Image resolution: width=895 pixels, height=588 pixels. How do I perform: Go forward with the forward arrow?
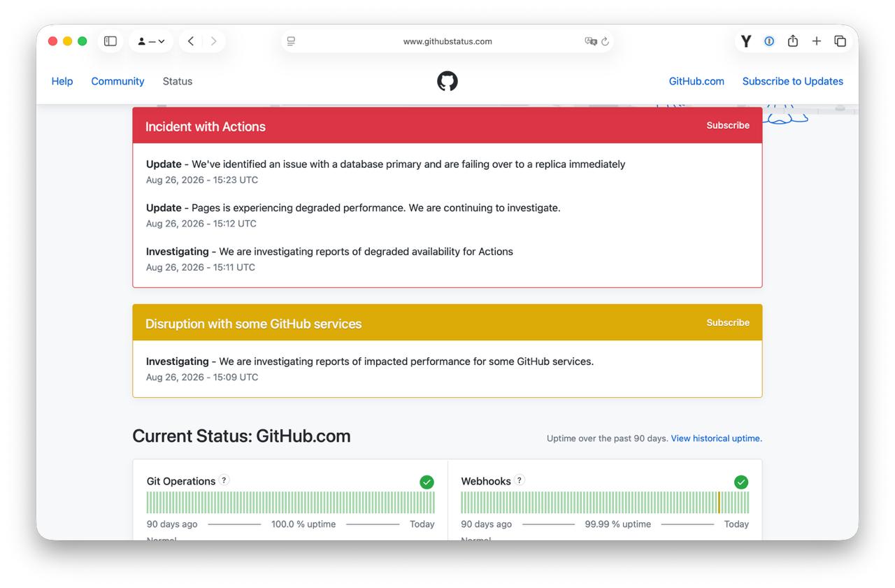[213, 41]
